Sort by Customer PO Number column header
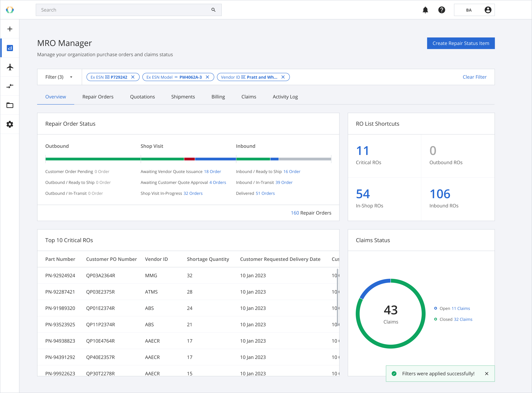Viewport: 532px width, 393px height. pyautogui.click(x=111, y=259)
